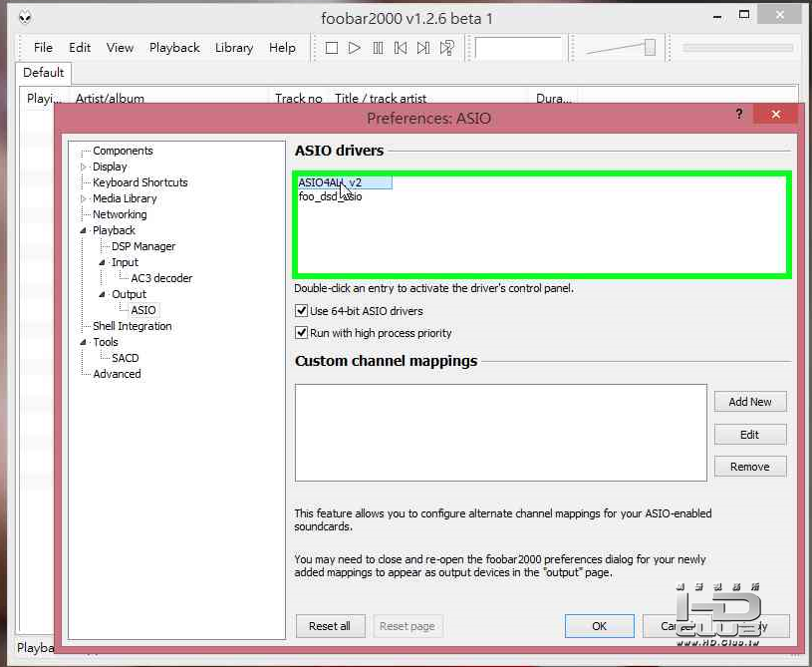
Task: Click the Preferences help question mark
Action: point(739,114)
